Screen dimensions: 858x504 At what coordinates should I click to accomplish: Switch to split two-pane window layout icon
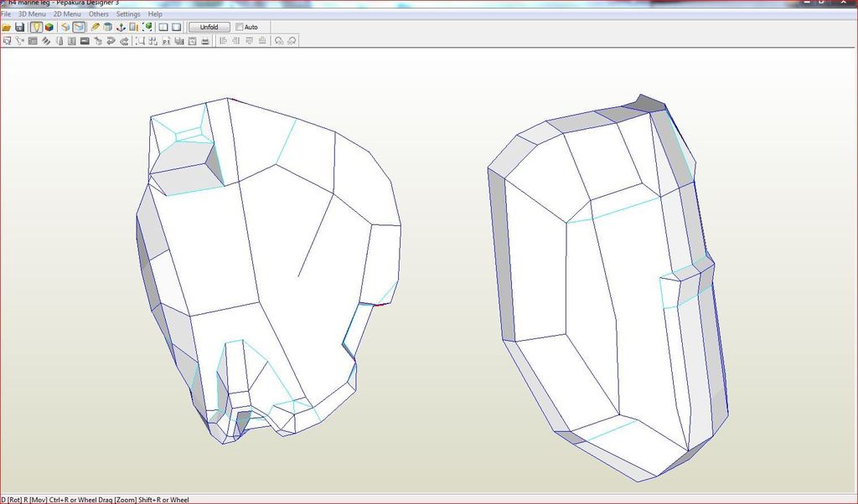pyautogui.click(x=163, y=27)
